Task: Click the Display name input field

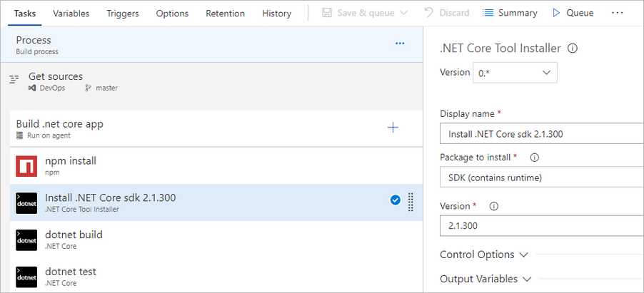Action: pyautogui.click(x=542, y=134)
